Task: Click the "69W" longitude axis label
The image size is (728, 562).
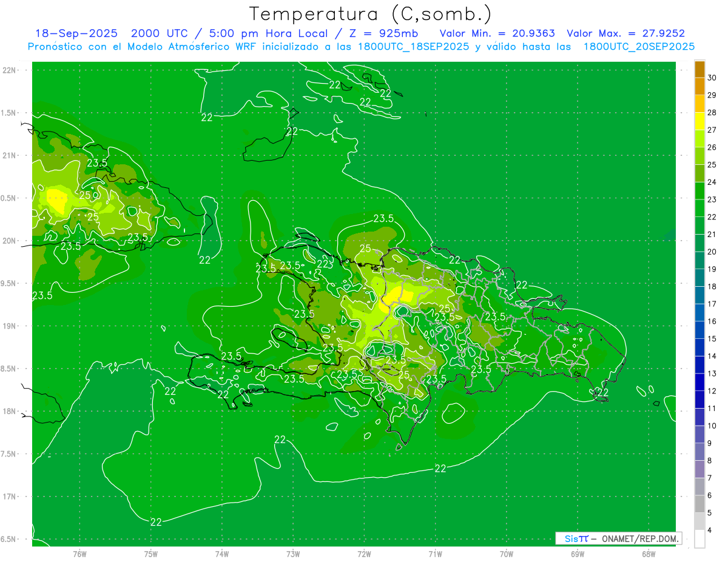Action: pyautogui.click(x=578, y=554)
